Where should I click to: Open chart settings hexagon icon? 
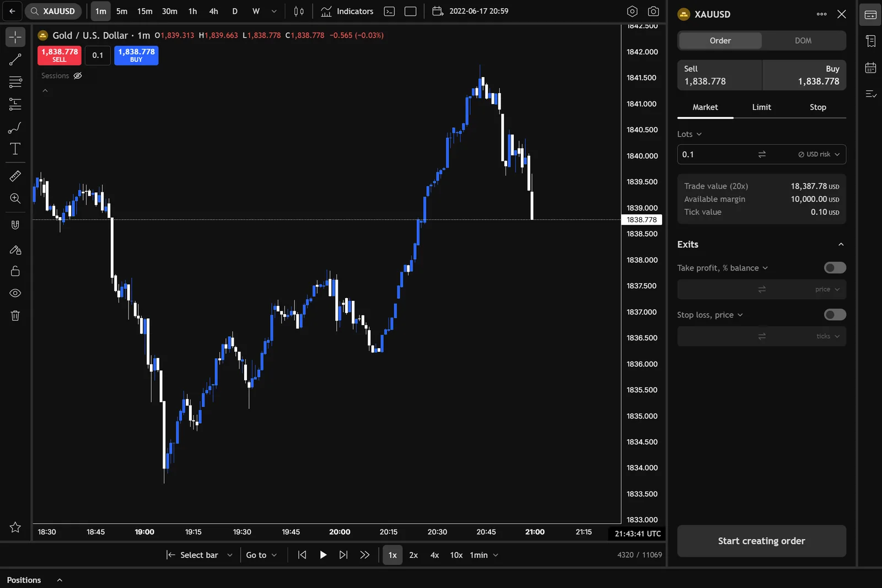pos(632,11)
